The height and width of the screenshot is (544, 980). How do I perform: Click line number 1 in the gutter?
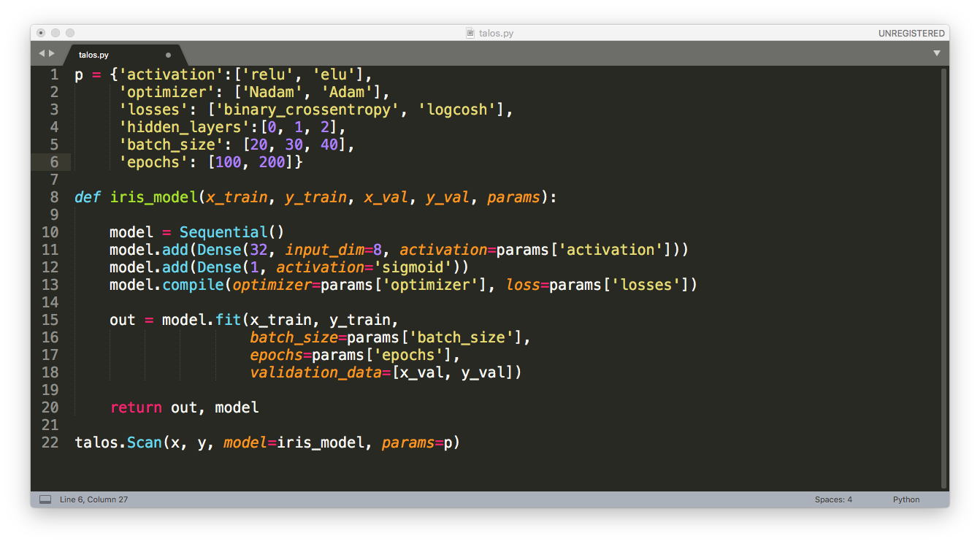[x=54, y=74]
